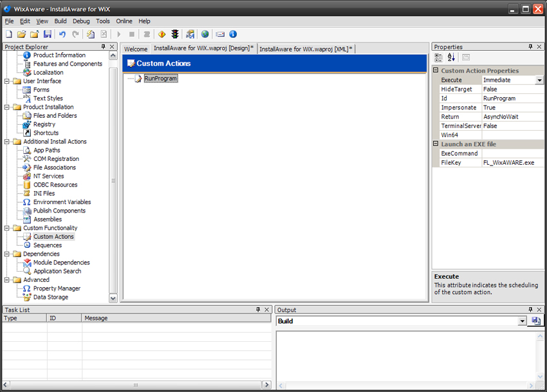This screenshot has width=547, height=392.
Task: Click the Run play toolbar icon
Action: 118,34
